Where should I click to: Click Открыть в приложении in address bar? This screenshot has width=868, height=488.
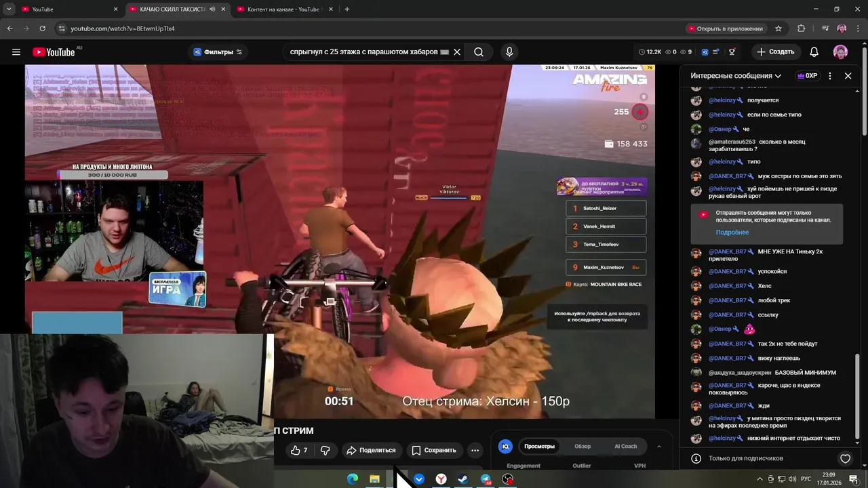point(726,28)
